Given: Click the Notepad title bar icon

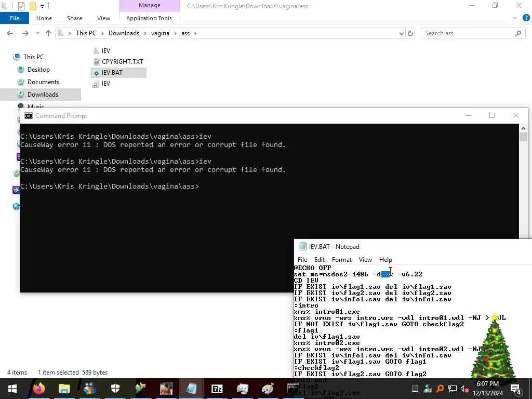Looking at the screenshot, I should [303, 247].
